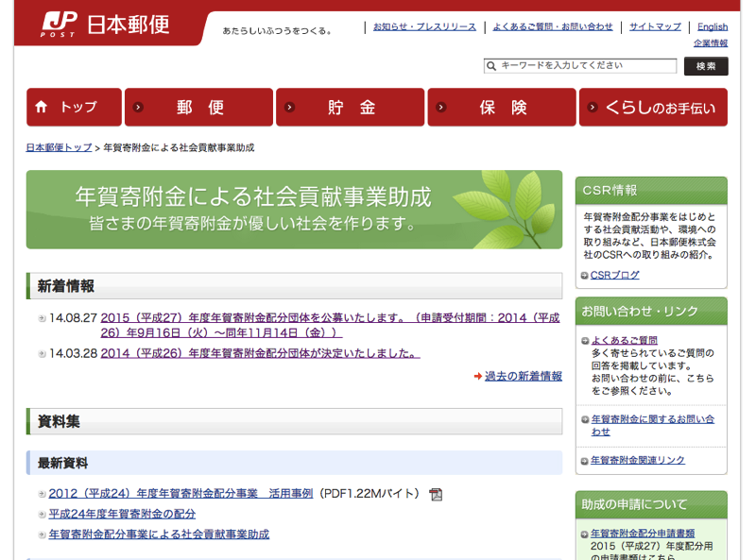Click the arrow icon on 郵便 tab
756x560 pixels.
point(138,107)
